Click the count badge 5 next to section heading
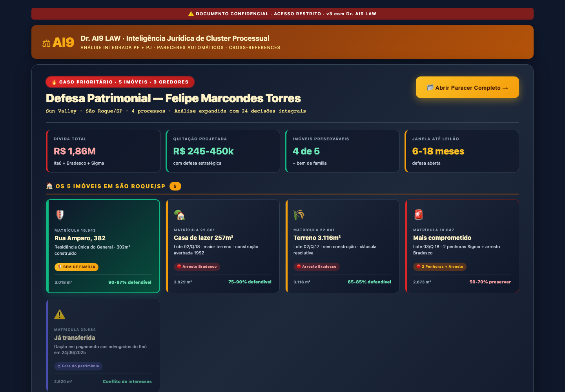 (175, 186)
